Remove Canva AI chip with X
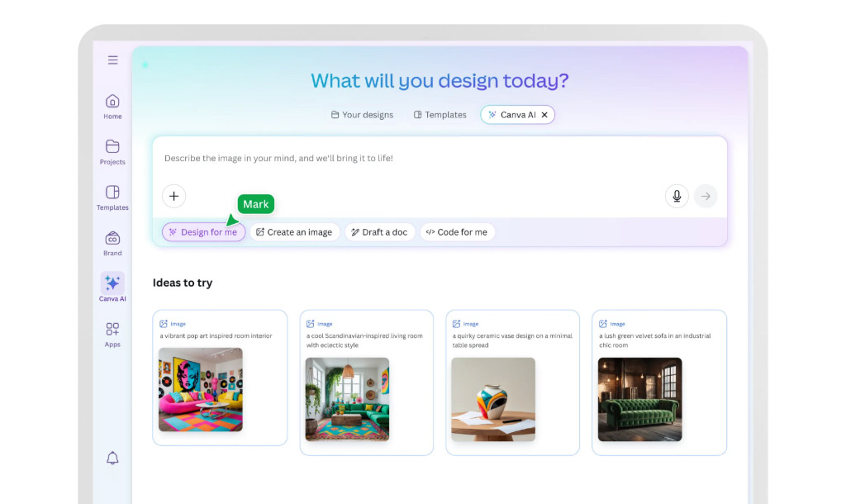This screenshot has width=846, height=504. click(x=544, y=115)
